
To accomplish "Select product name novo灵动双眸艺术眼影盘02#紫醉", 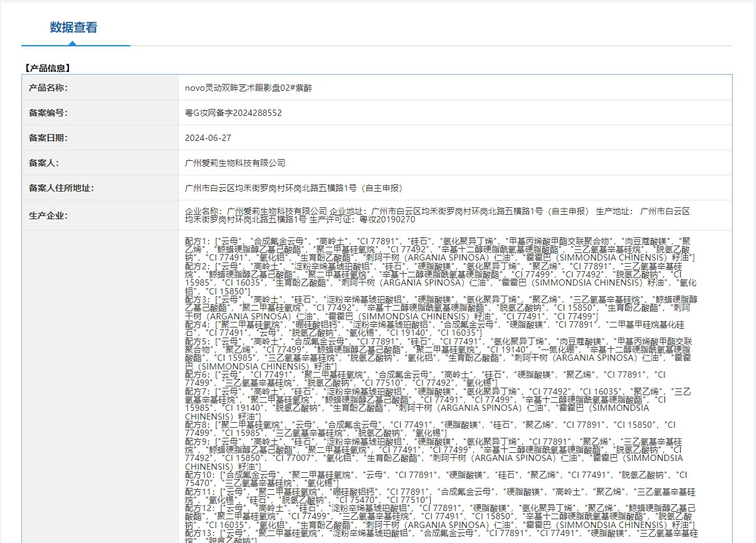I will [248, 88].
